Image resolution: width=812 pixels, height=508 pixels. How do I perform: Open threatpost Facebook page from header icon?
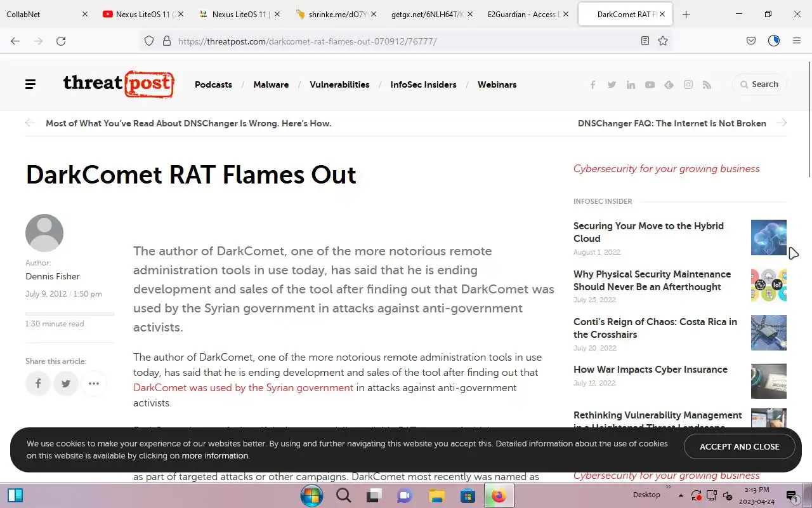point(593,84)
